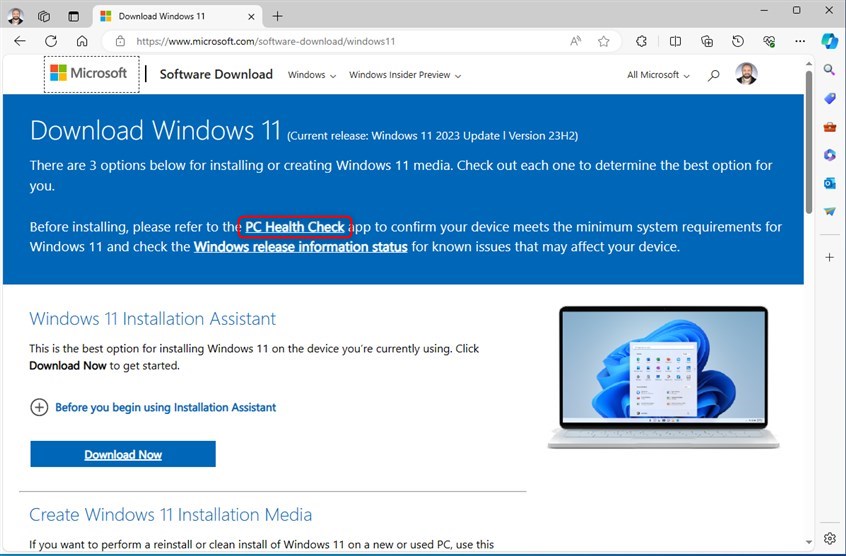Open Software Download home link
The height and width of the screenshot is (556, 846).
pyautogui.click(x=216, y=74)
